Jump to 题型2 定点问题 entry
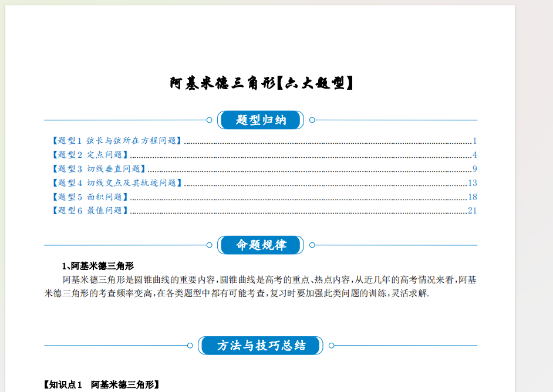 (90, 155)
